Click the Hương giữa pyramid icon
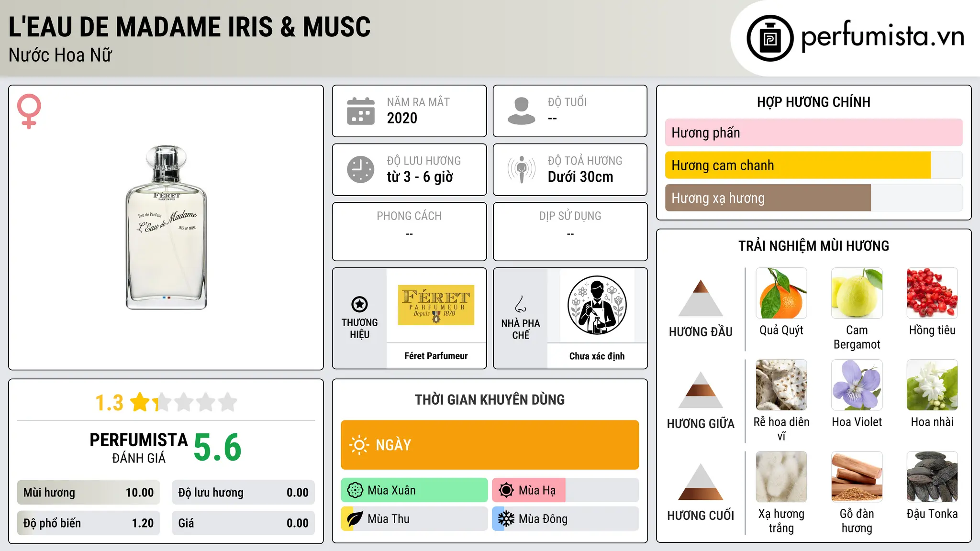This screenshot has height=551, width=980. 701,390
